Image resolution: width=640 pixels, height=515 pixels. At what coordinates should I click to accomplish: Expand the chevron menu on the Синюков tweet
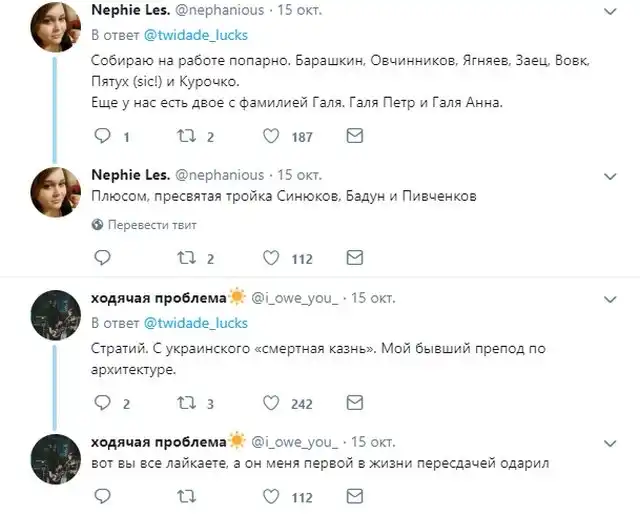click(x=612, y=174)
